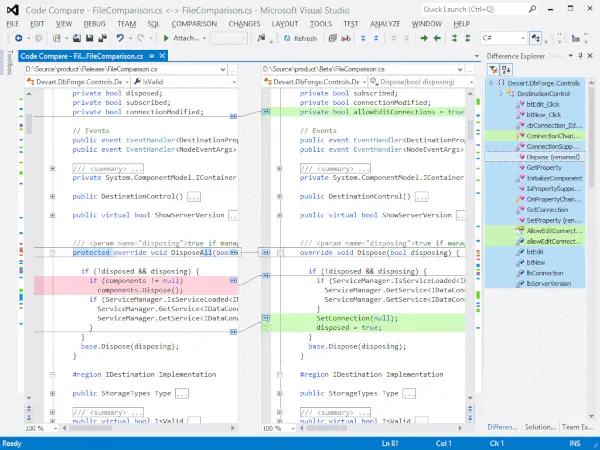Image resolution: width=600 pixels, height=450 pixels.
Task: Switch to the Solution Explorer bottom tab
Action: (539, 427)
